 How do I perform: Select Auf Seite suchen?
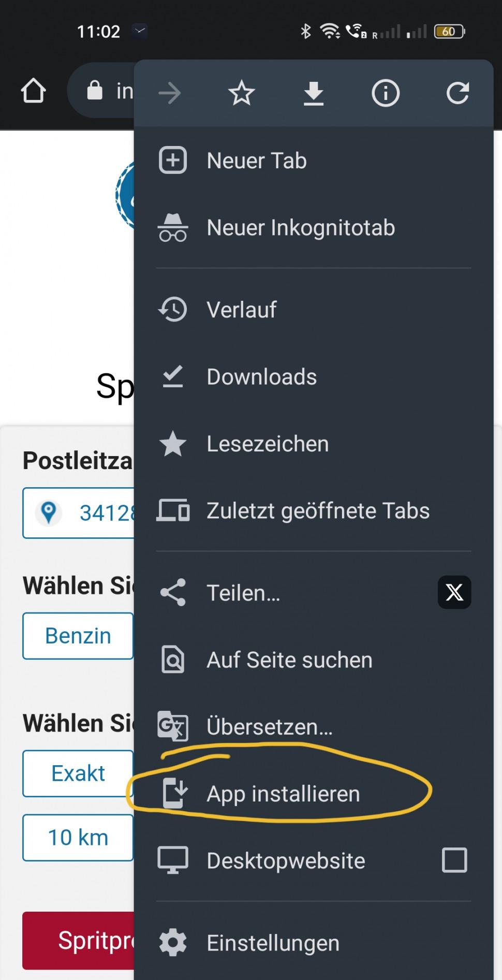[289, 660]
